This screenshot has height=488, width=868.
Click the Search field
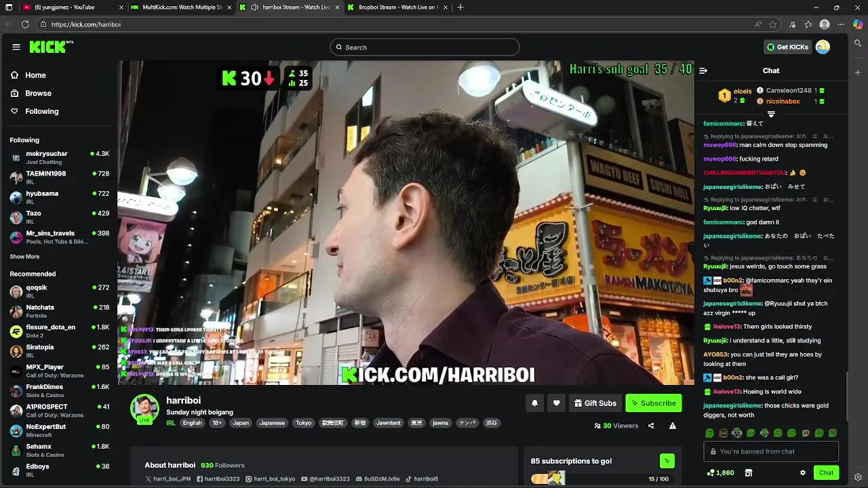pos(425,47)
